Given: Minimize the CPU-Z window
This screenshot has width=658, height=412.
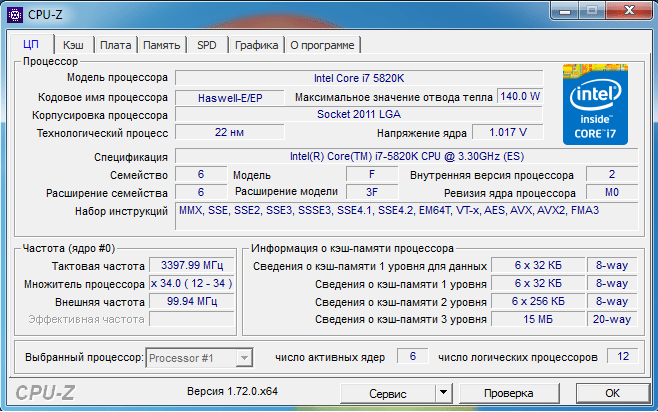Looking at the screenshot, I should [565, 11].
